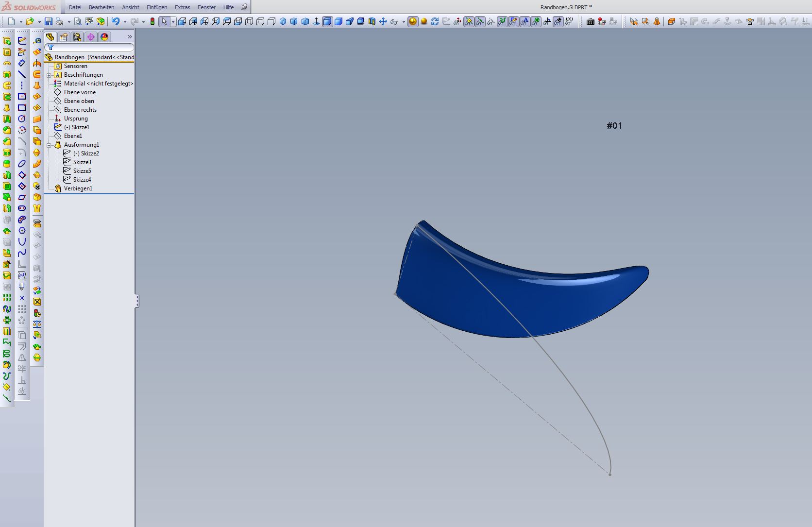Image resolution: width=812 pixels, height=527 pixels.
Task: Open the Extras menu
Action: pos(183,7)
